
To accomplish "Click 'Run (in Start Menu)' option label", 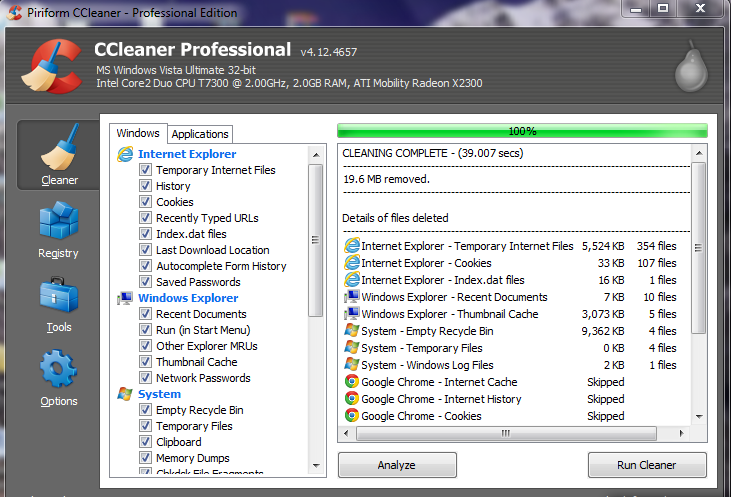I will [203, 330].
